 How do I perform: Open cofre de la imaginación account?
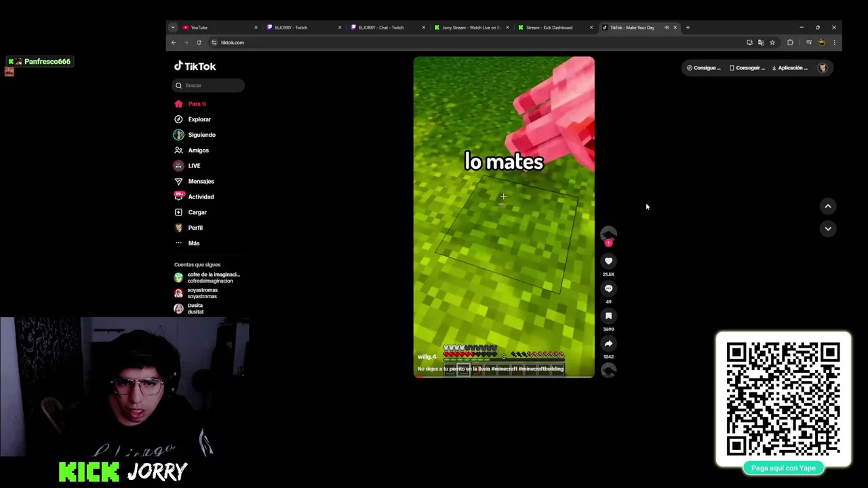[207, 278]
